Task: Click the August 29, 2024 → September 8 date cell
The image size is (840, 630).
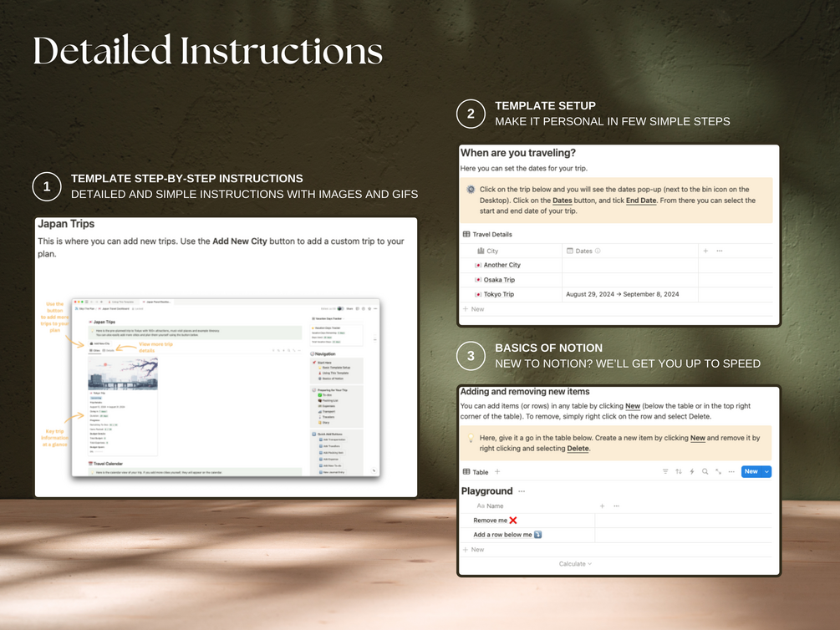Action: [x=630, y=294]
